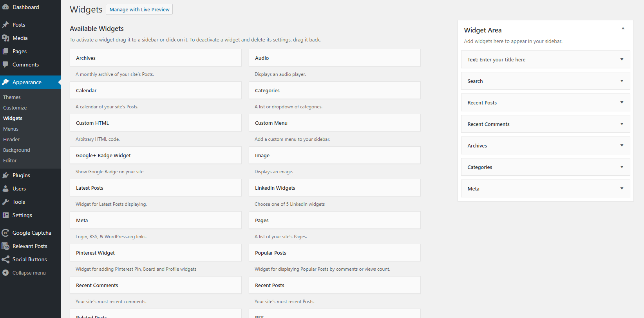The width and height of the screenshot is (644, 318).
Task: Select the Custom HTML available widget
Action: (156, 123)
